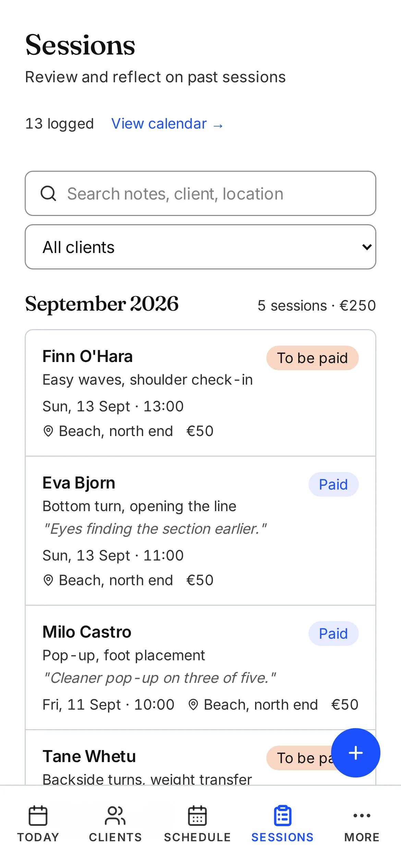The height and width of the screenshot is (868, 401).
Task: Tap Milo Castro's Paid status badge
Action: (333, 634)
